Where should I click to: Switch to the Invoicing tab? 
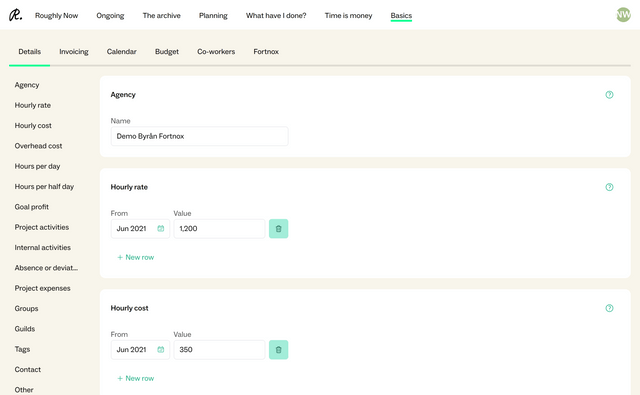pos(74,52)
